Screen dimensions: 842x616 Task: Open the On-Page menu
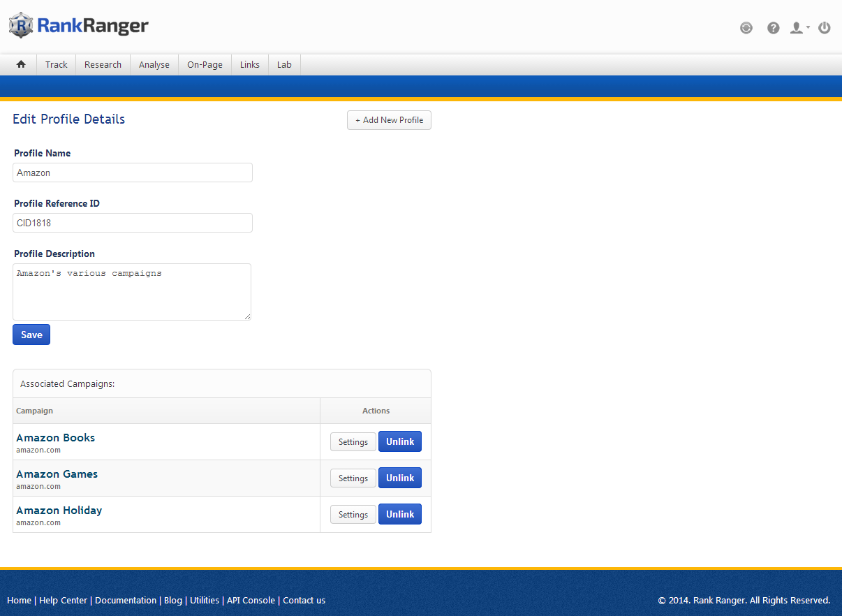pyautogui.click(x=205, y=64)
